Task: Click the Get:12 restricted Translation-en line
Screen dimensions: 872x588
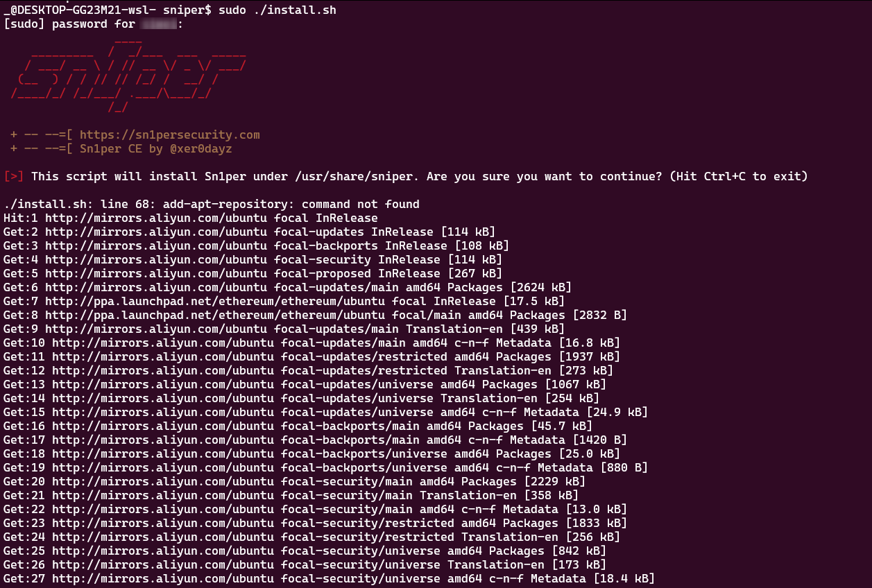Action: (x=308, y=370)
